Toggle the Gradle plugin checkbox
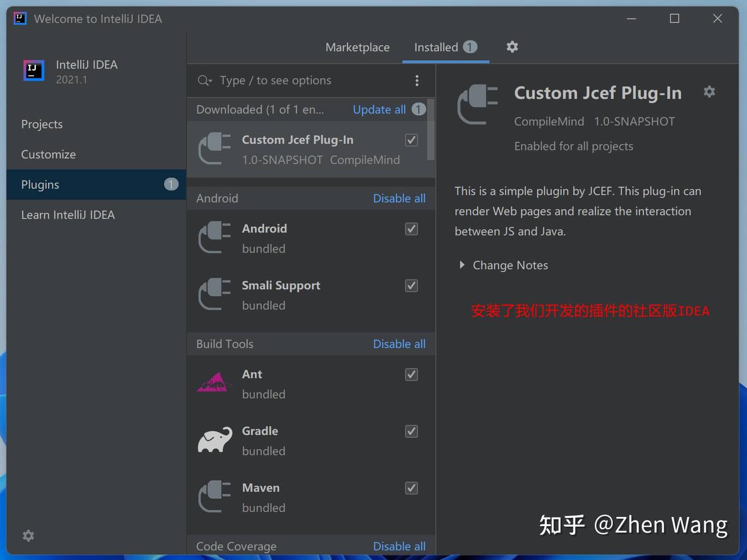747x560 pixels. click(411, 431)
